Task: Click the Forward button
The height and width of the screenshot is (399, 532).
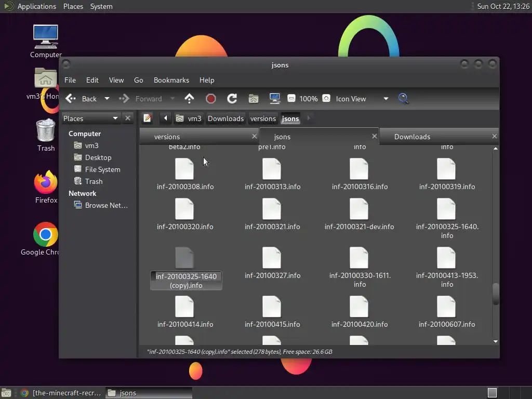Action: 140,99
